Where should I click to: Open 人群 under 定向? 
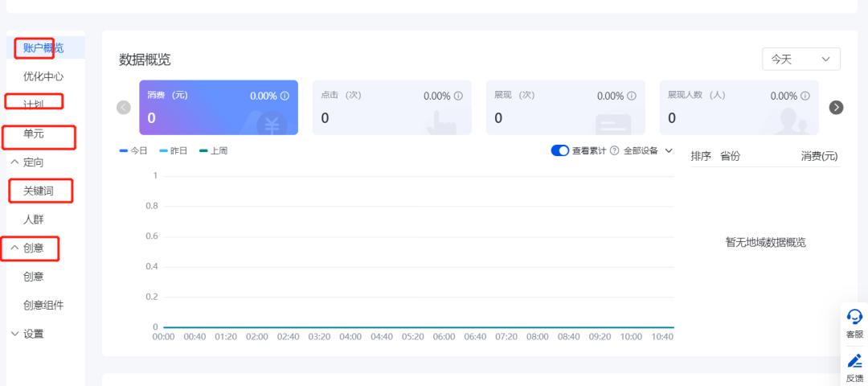click(33, 220)
